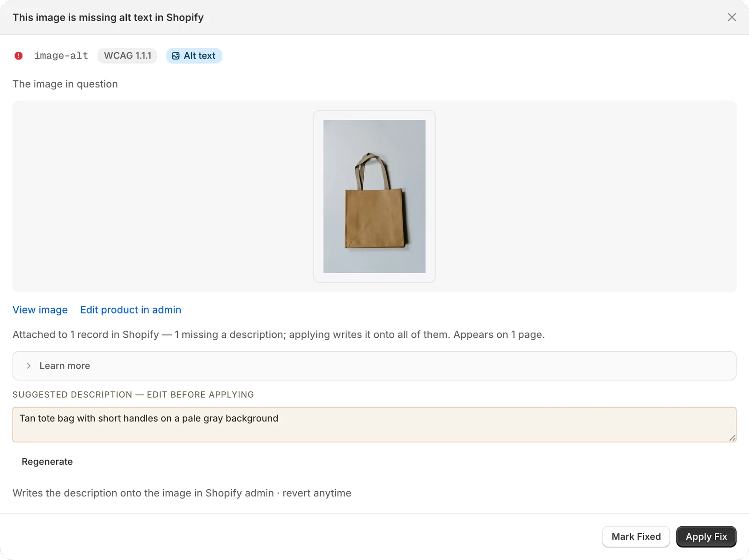The height and width of the screenshot is (560, 749).
Task: Click the image-alt rule label
Action: point(61,56)
